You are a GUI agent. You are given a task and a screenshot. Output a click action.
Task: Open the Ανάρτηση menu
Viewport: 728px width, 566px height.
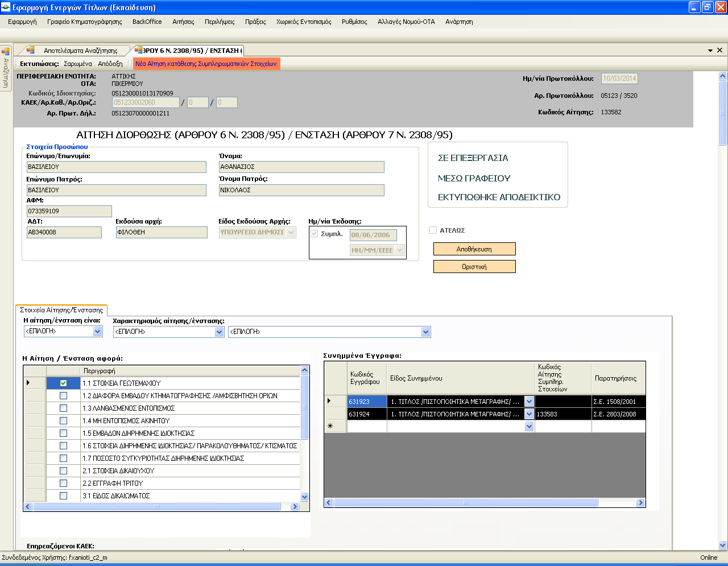459,22
